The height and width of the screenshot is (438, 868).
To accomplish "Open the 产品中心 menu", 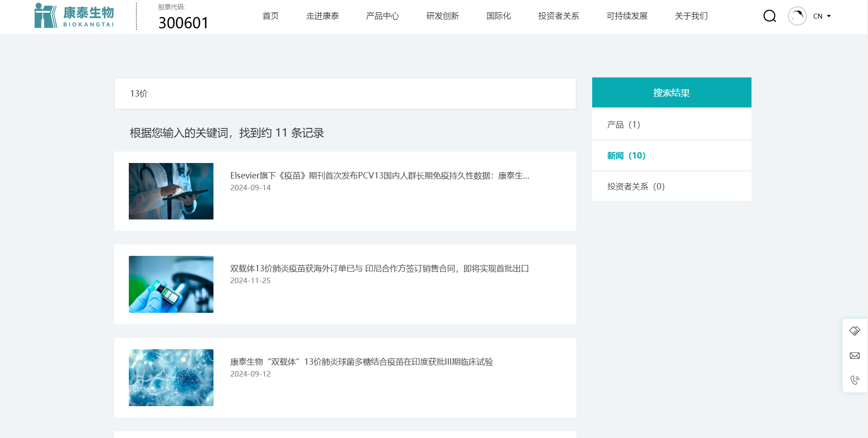I will 382,16.
